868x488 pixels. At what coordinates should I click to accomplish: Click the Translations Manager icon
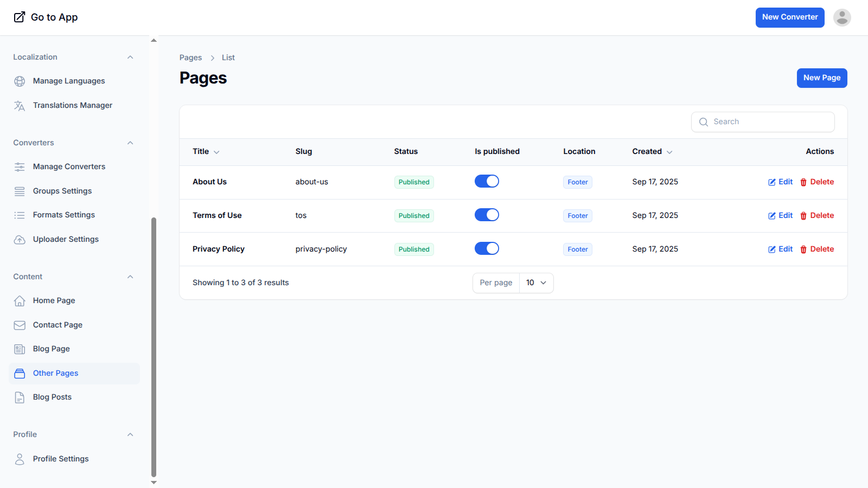[20, 106]
